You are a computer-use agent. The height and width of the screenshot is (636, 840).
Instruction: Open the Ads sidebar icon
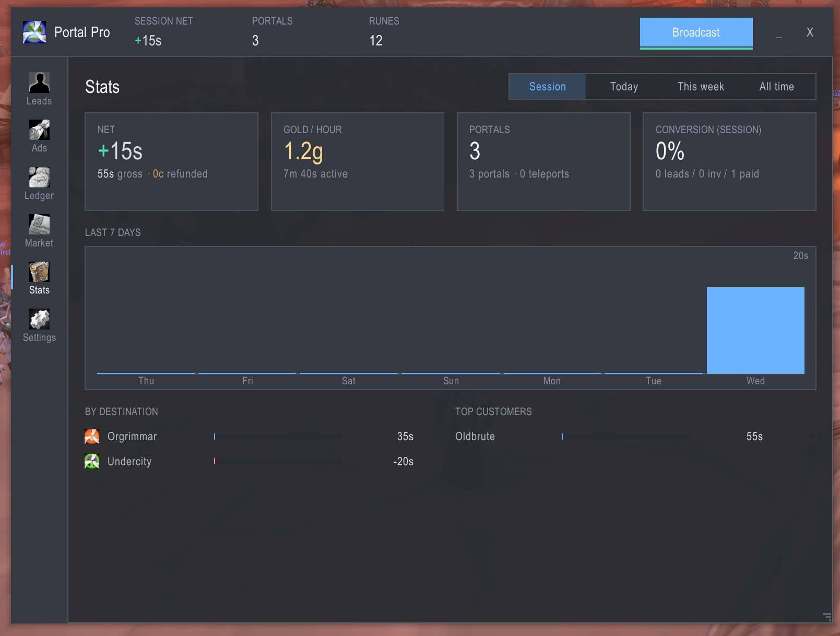pos(39,130)
